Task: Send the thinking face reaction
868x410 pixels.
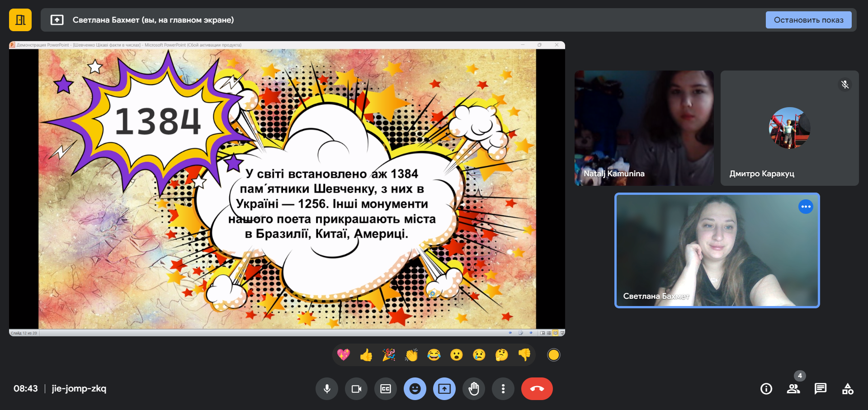Action: (502, 355)
